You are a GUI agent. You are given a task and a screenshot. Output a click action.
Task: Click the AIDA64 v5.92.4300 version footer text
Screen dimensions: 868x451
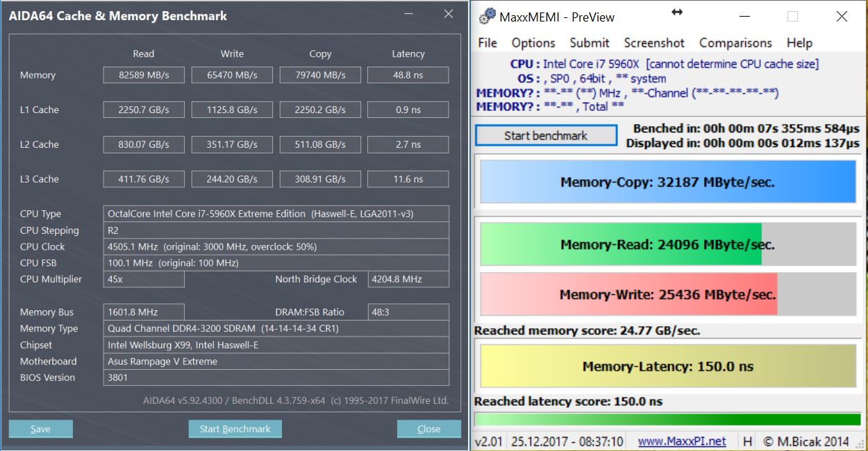[296, 400]
